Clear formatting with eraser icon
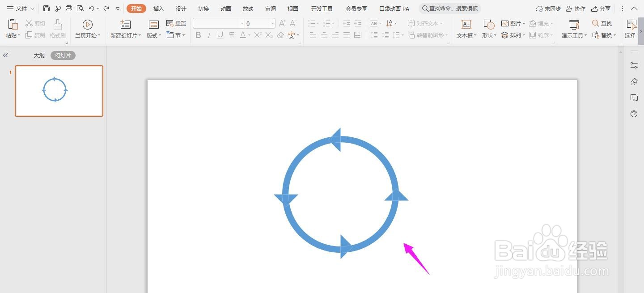The width and height of the screenshot is (644, 293). click(x=280, y=35)
